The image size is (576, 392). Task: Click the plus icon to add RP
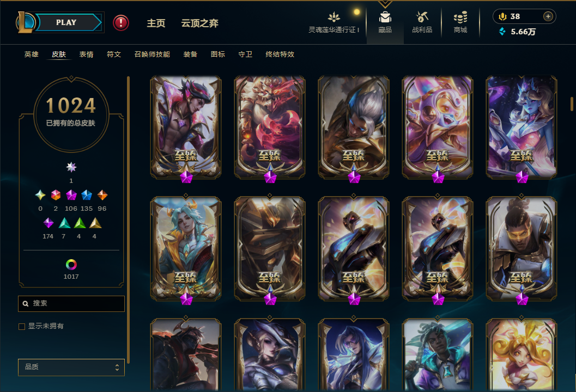[x=548, y=16]
